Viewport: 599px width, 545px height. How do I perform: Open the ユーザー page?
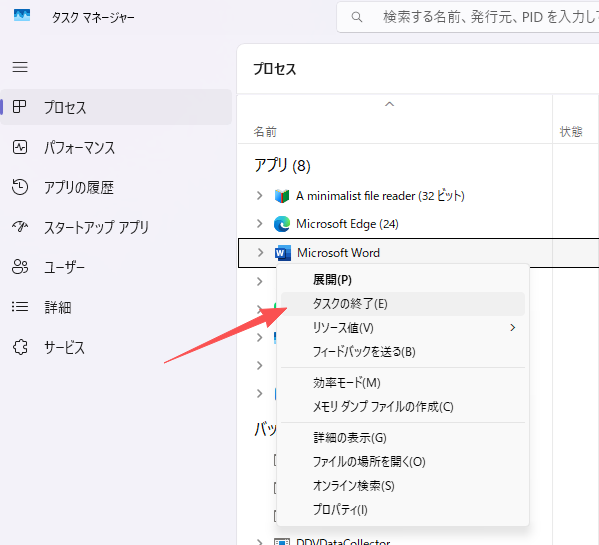point(116,267)
